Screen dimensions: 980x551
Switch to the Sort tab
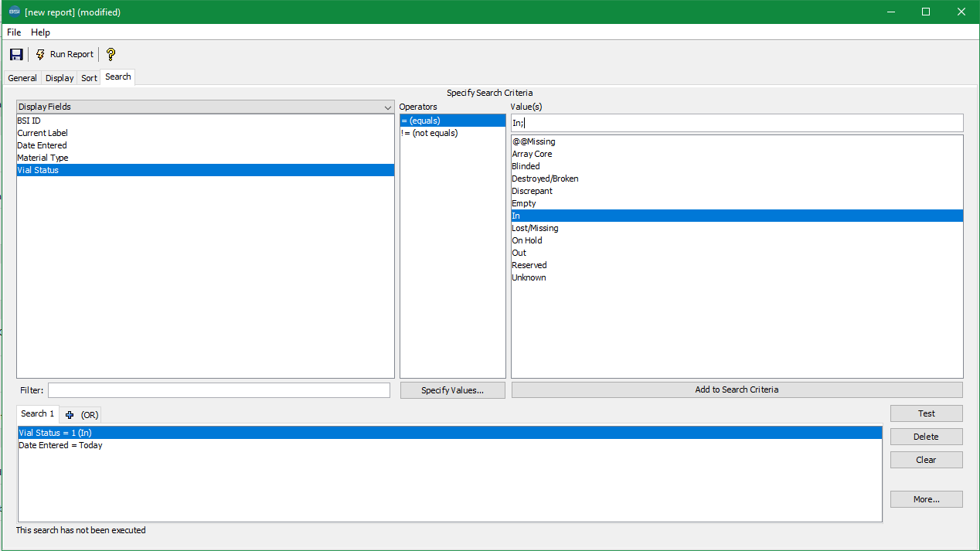click(89, 78)
